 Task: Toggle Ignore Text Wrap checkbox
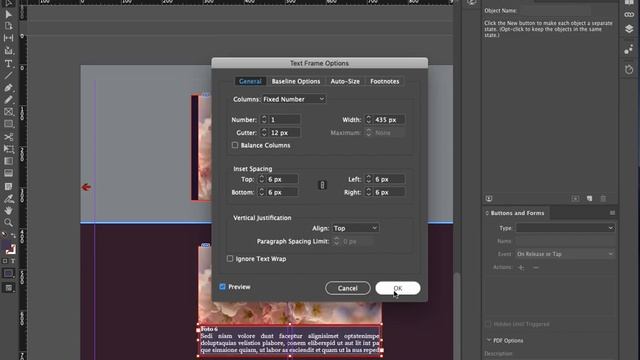tap(230, 259)
